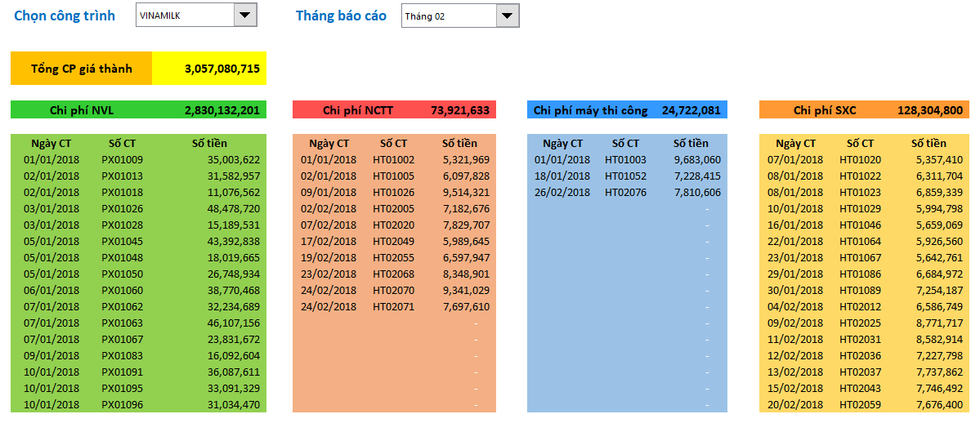Click the Tháng 02 combo box text
This screenshot has width=980, height=432.
tap(449, 16)
